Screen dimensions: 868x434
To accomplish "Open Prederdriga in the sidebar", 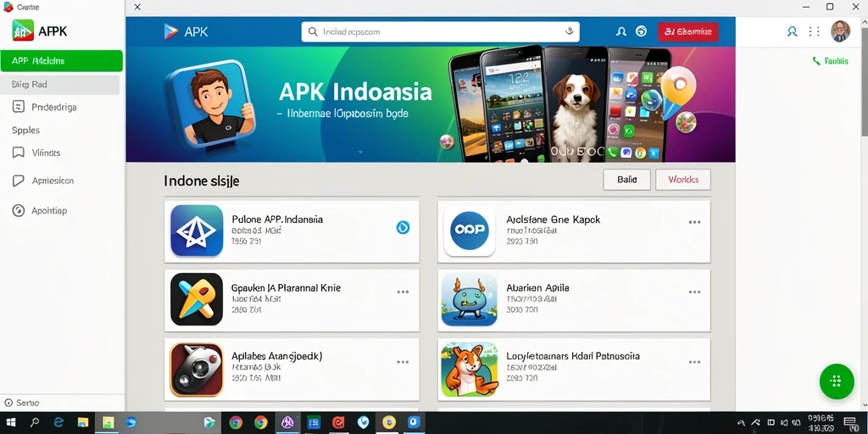I will pos(53,108).
